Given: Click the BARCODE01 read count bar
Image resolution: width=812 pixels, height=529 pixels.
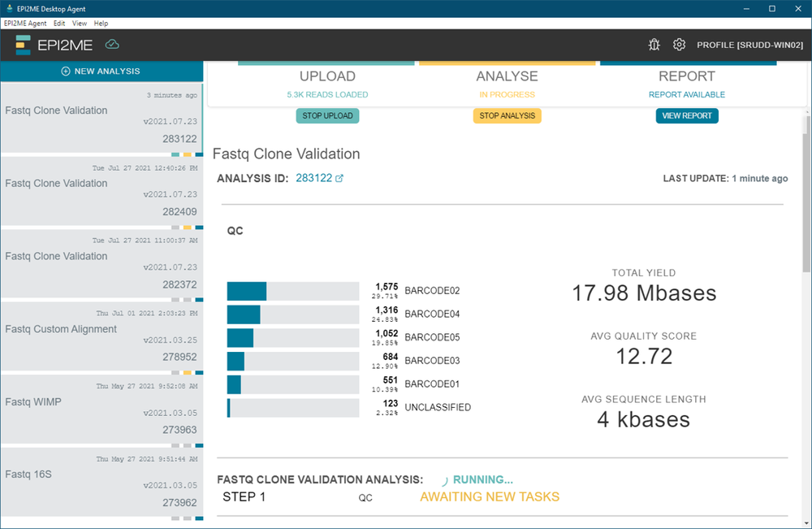Looking at the screenshot, I should coord(292,384).
